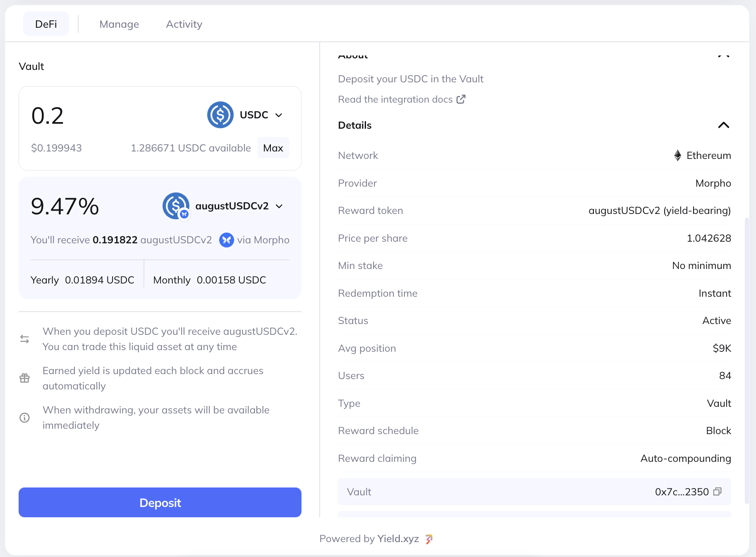
Task: Open external link icon beside integration docs
Action: [461, 99]
